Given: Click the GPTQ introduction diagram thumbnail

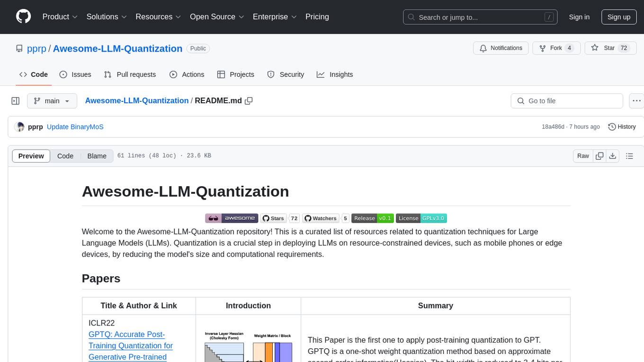Looking at the screenshot, I should pyautogui.click(x=248, y=346).
